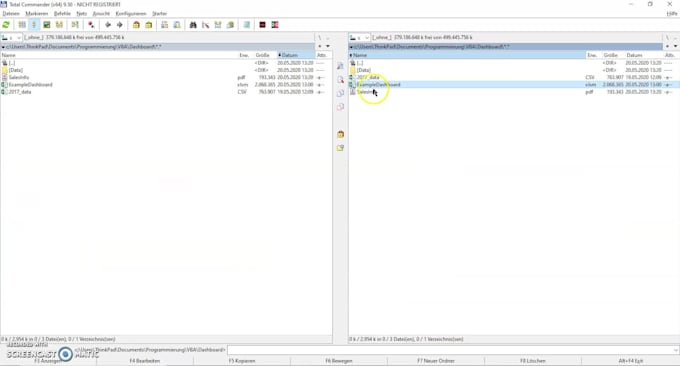The width and height of the screenshot is (680, 366).
Task: Select 2017_data file in right pane
Action: point(368,77)
